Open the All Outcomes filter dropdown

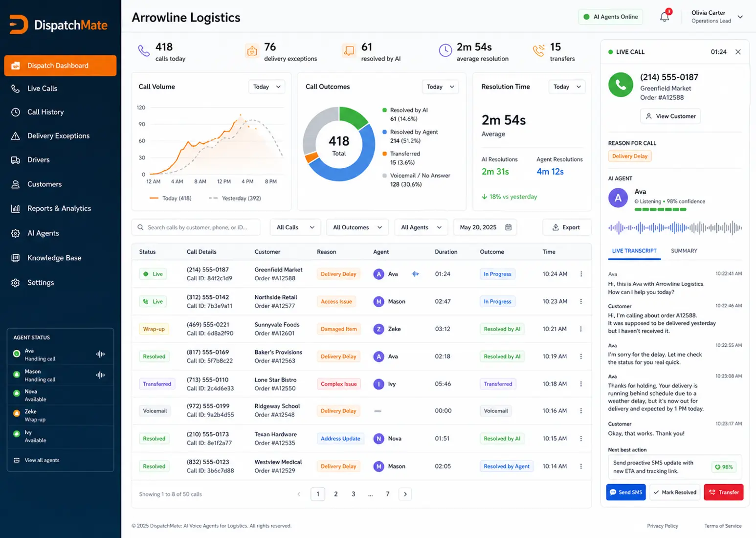click(x=357, y=227)
